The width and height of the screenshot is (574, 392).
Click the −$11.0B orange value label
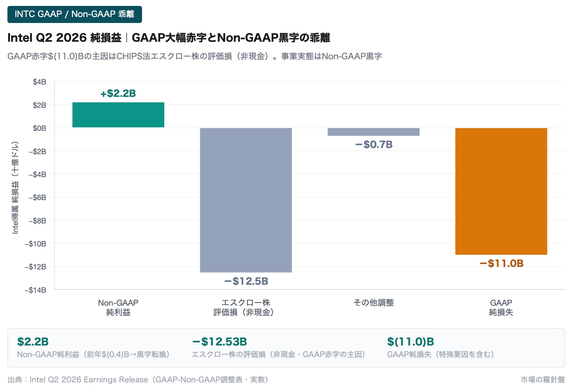501,263
